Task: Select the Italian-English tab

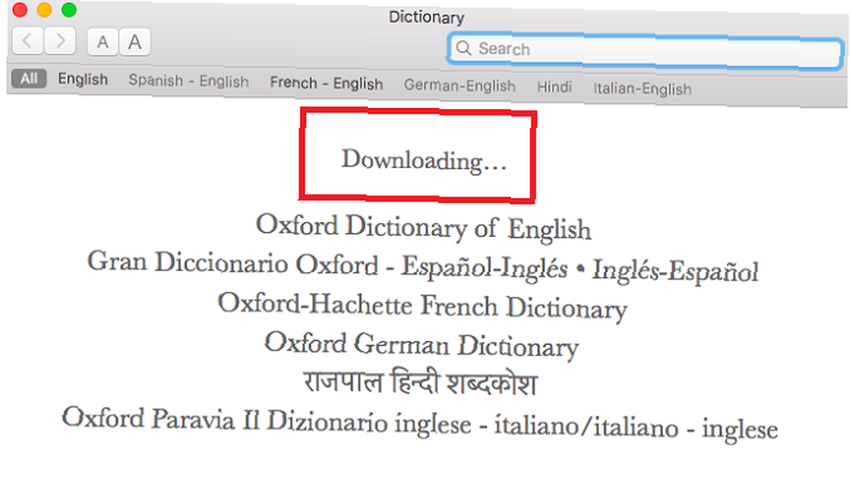Action: click(643, 88)
